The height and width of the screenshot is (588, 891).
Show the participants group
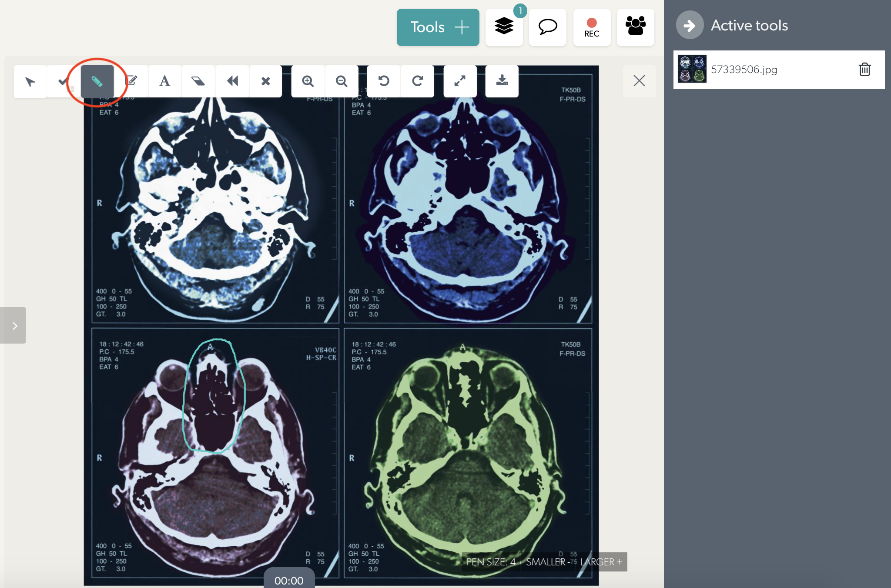[636, 27]
